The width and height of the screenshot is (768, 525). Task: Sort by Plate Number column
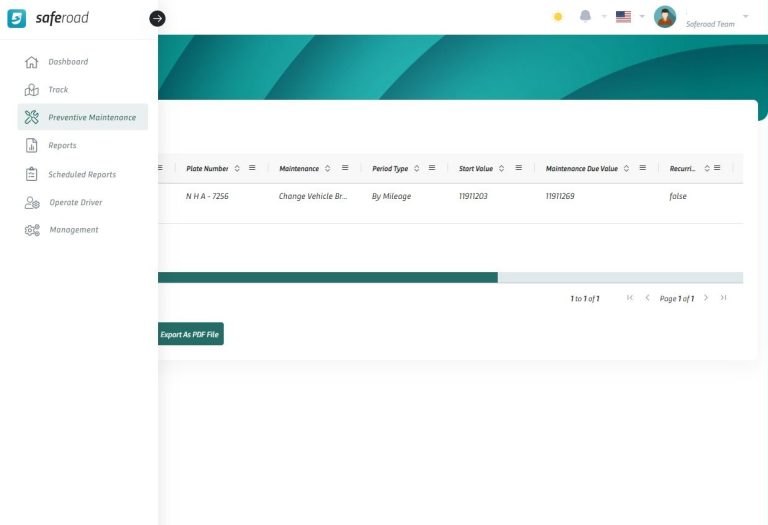point(237,168)
